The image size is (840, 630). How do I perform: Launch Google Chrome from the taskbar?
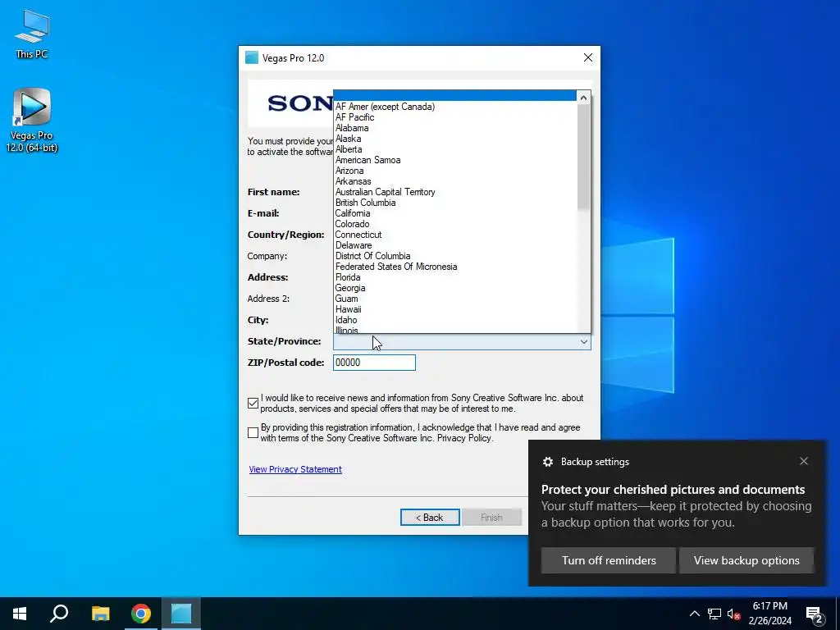click(x=141, y=614)
